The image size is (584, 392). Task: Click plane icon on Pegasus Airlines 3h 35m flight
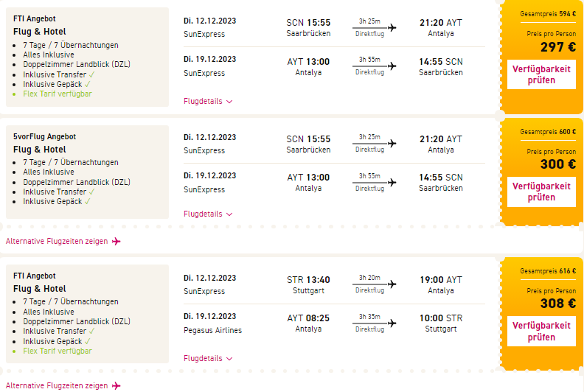(x=392, y=323)
